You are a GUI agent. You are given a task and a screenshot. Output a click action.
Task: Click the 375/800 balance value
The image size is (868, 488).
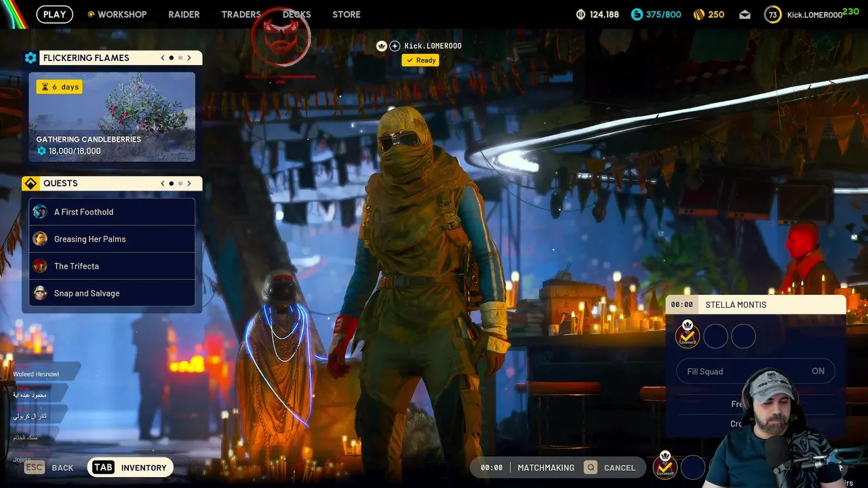[663, 14]
